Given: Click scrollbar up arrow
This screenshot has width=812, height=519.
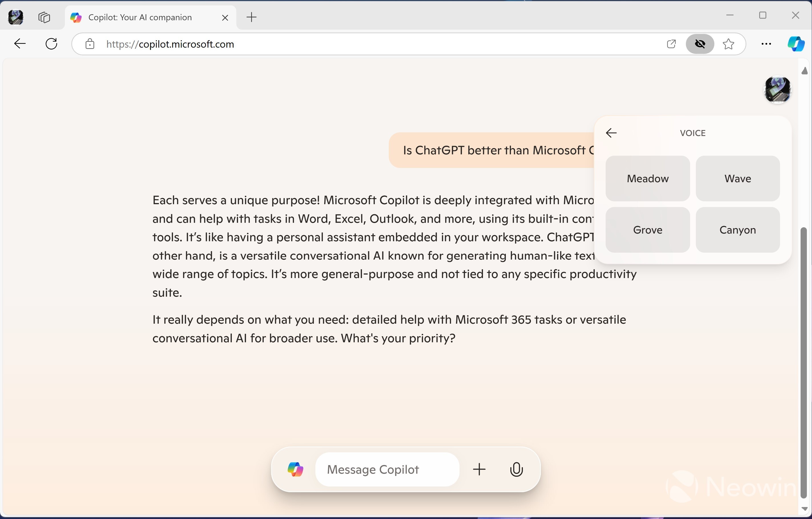Looking at the screenshot, I should [x=805, y=70].
